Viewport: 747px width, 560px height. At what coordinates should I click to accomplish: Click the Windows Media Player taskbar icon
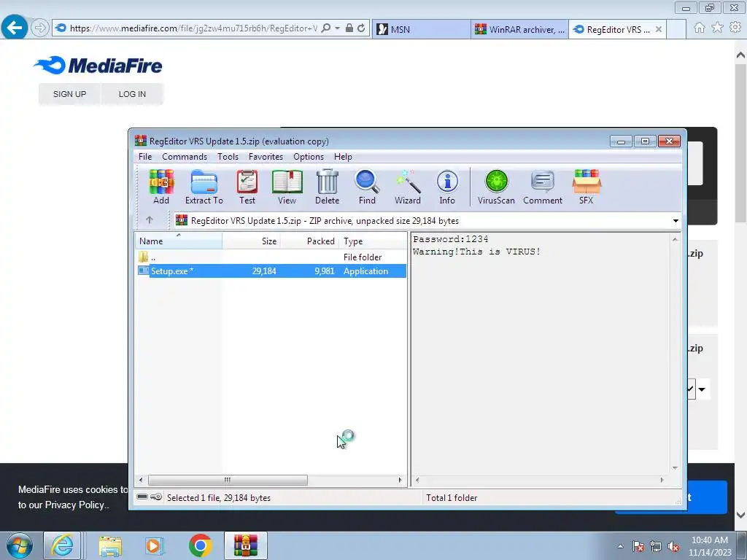pyautogui.click(x=154, y=545)
